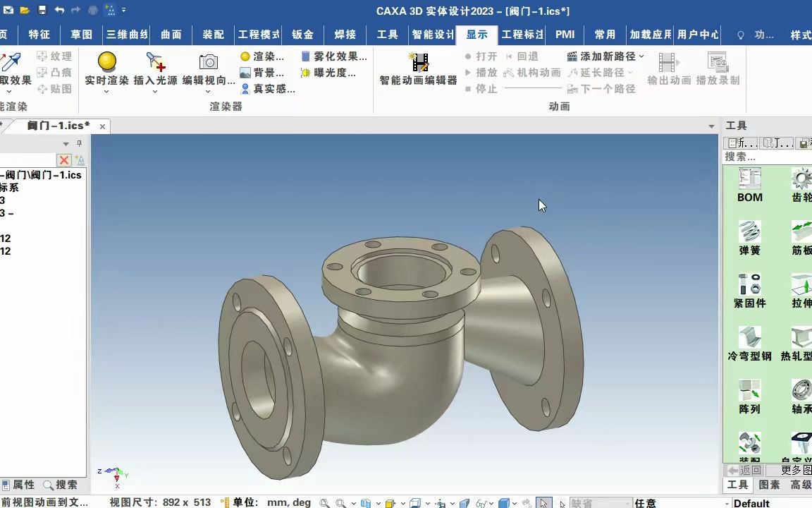Switch to the 特征 ribbon tab
Viewport: 812px width, 508px height.
coord(39,35)
